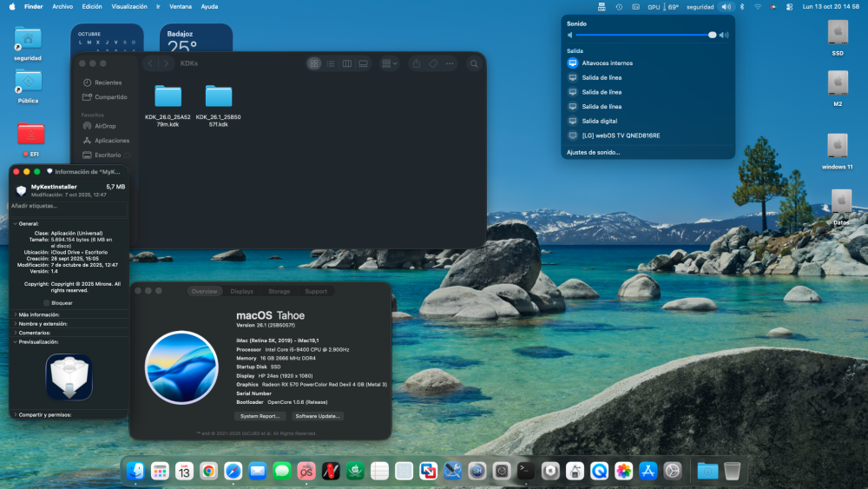Collapse the General section in the info window
Image resolution: width=868 pixels, height=489 pixels.
coord(15,224)
